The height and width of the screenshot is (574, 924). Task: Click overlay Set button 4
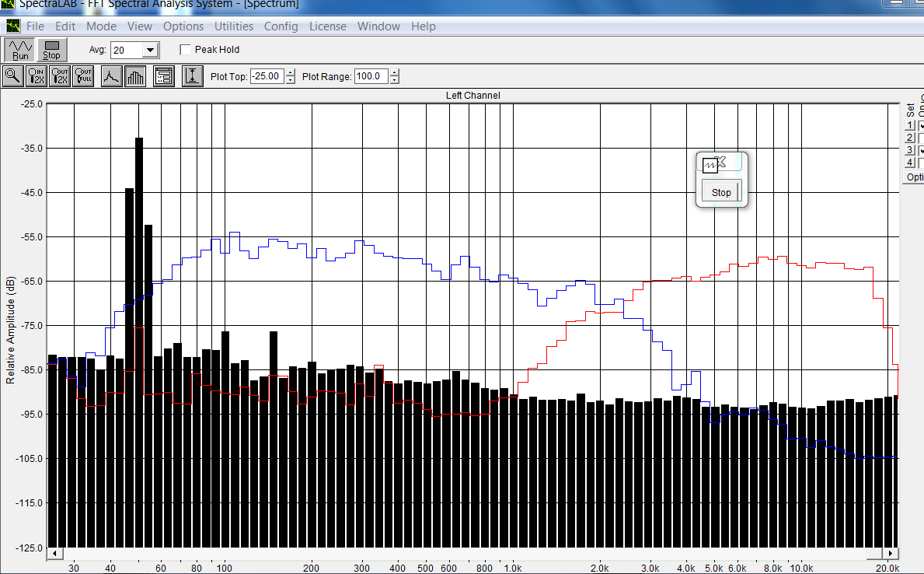pos(910,163)
